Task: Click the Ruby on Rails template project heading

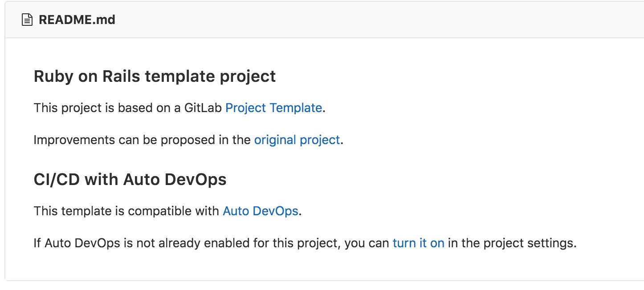Action: tap(154, 76)
